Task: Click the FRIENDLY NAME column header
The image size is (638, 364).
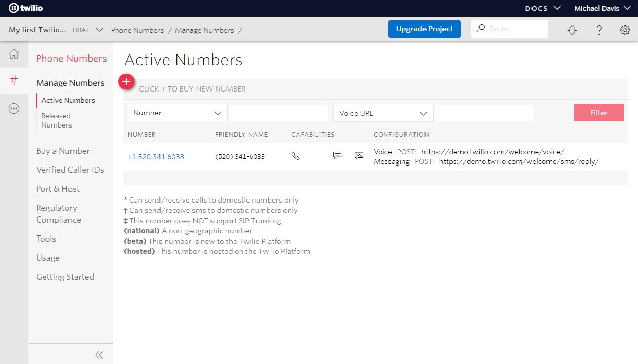Action: tap(241, 135)
